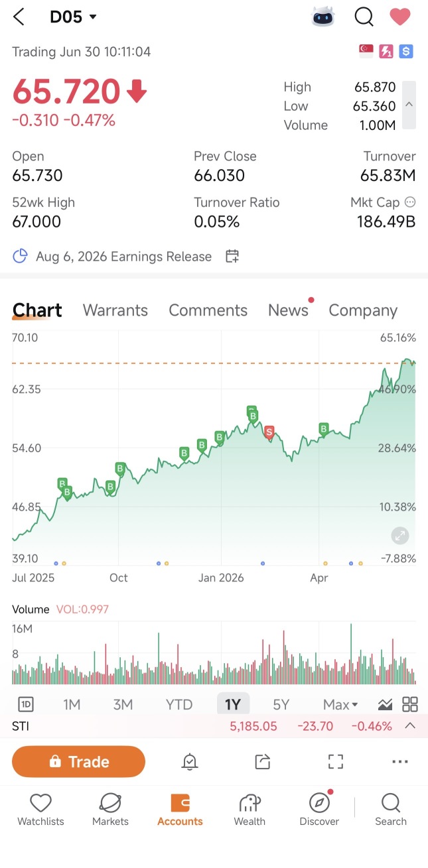428x868 pixels.
Task: Open the D05 ticker dropdown
Action: (x=74, y=17)
